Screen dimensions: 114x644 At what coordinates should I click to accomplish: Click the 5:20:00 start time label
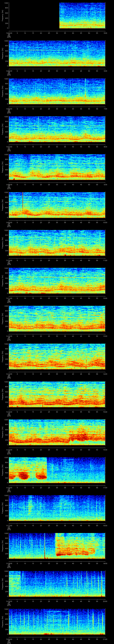click(x=9, y=639)
